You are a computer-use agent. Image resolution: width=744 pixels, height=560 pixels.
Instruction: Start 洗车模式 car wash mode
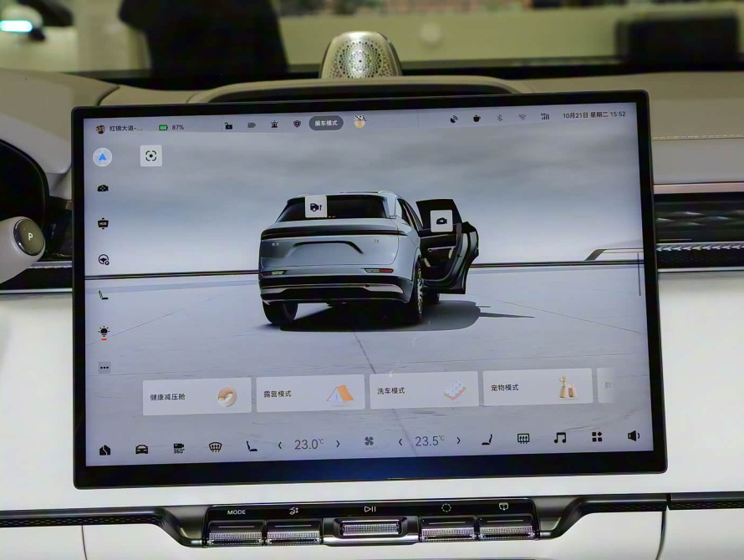tap(424, 390)
